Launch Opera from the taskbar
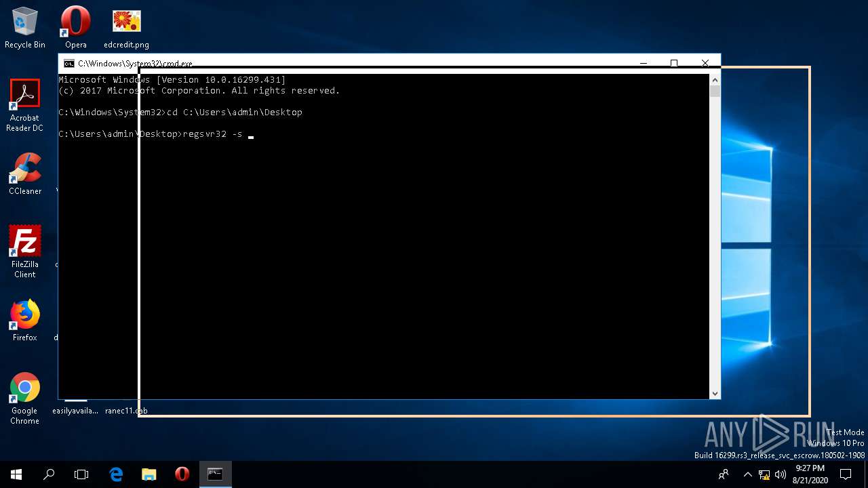Image resolution: width=868 pixels, height=488 pixels. (182, 474)
